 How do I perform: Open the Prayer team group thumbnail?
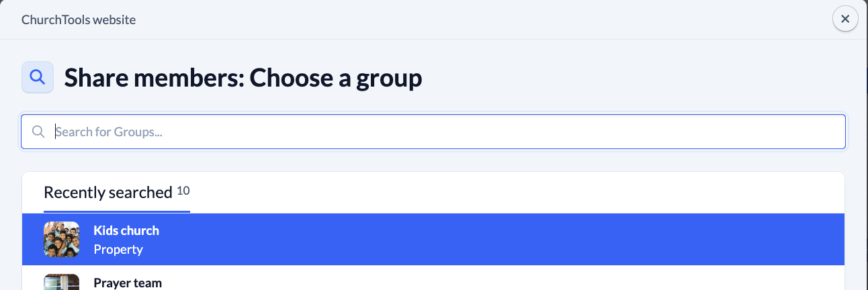62,283
